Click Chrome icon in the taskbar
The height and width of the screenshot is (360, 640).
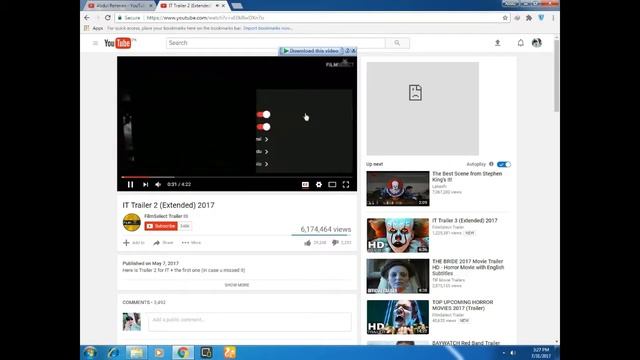click(x=182, y=352)
